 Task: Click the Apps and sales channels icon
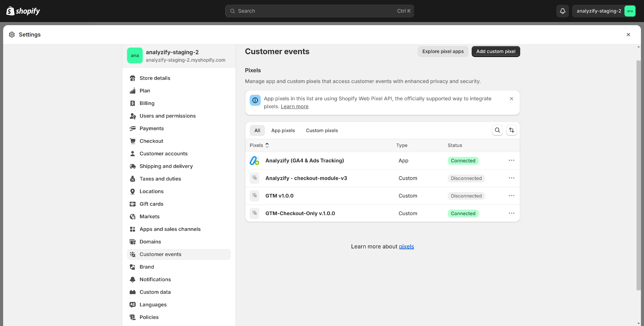tap(132, 229)
